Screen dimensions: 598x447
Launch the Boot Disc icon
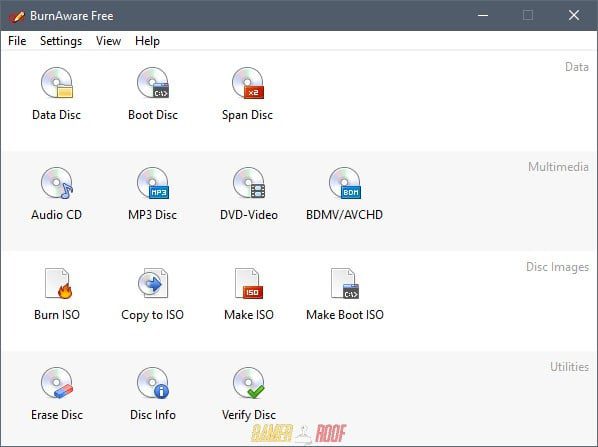[x=153, y=83]
